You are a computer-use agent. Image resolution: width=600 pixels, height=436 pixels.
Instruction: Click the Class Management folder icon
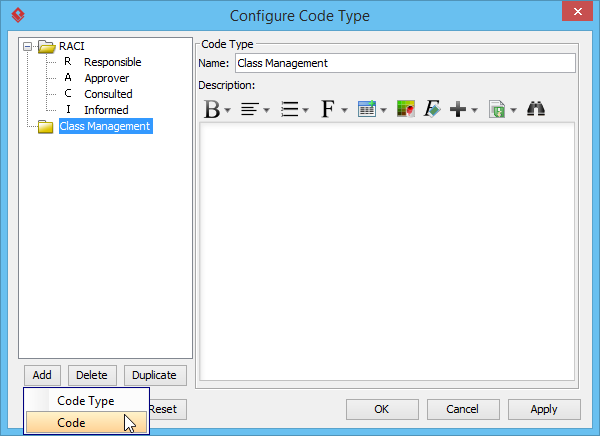click(46, 126)
